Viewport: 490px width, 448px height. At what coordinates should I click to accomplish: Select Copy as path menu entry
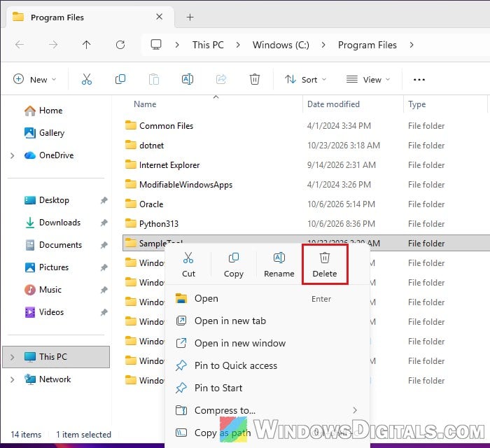(x=267, y=433)
